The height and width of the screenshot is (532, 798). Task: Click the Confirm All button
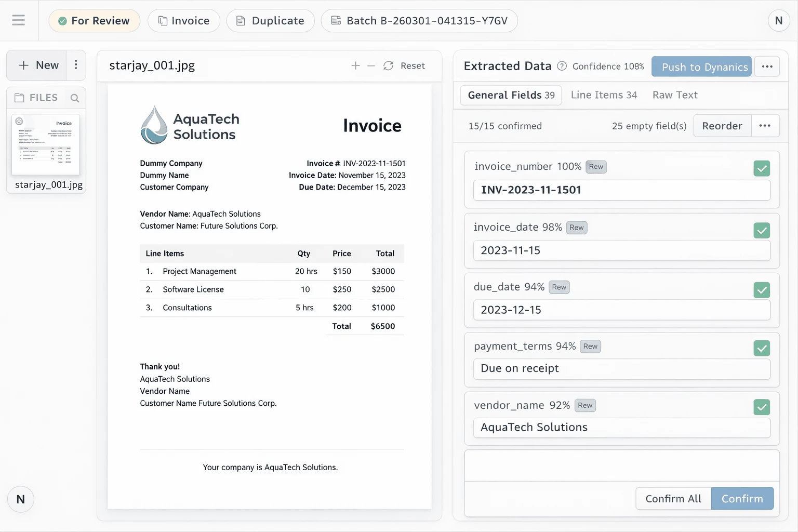click(x=673, y=499)
